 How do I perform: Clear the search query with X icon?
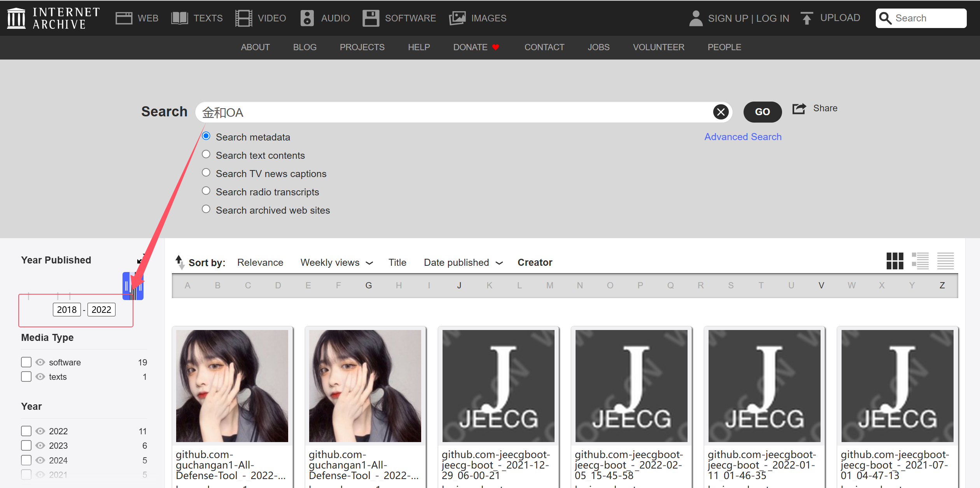pos(721,112)
